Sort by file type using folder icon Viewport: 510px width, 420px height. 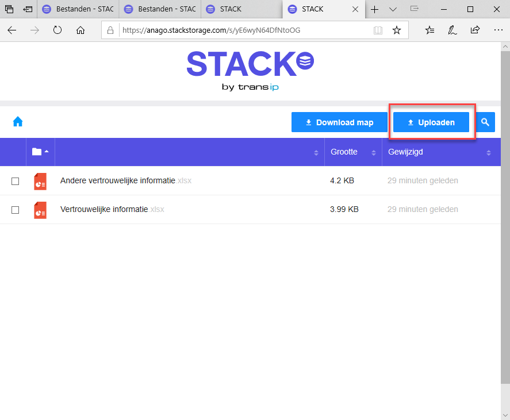click(x=40, y=152)
